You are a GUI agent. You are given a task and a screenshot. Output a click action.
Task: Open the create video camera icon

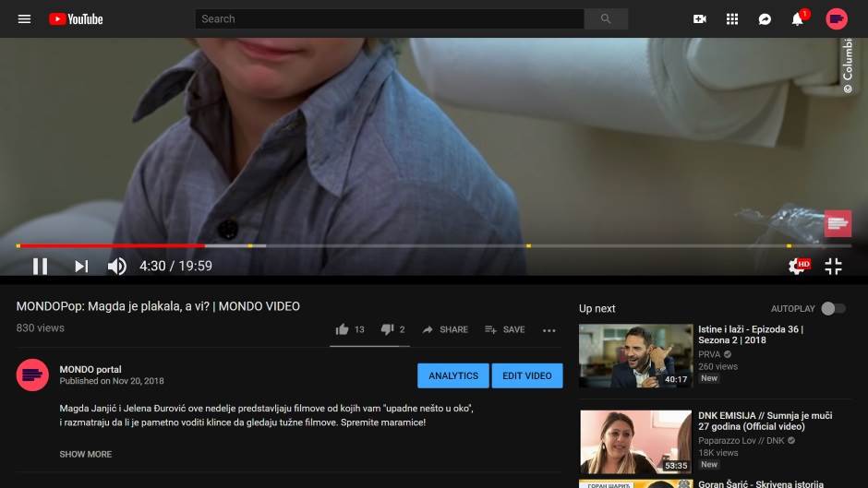click(700, 18)
